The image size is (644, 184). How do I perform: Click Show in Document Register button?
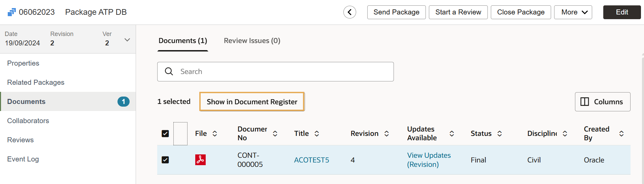tap(252, 102)
